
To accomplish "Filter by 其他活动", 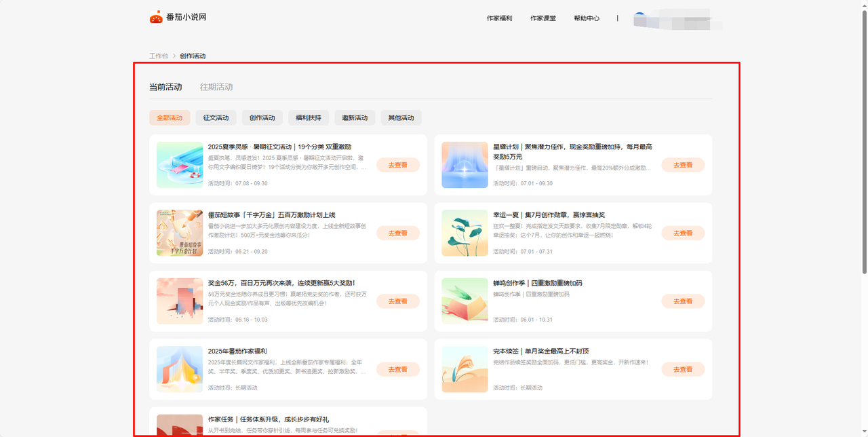I will pos(401,117).
